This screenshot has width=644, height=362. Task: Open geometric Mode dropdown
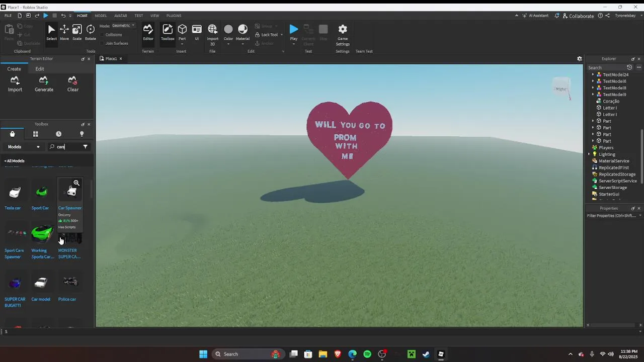(123, 26)
